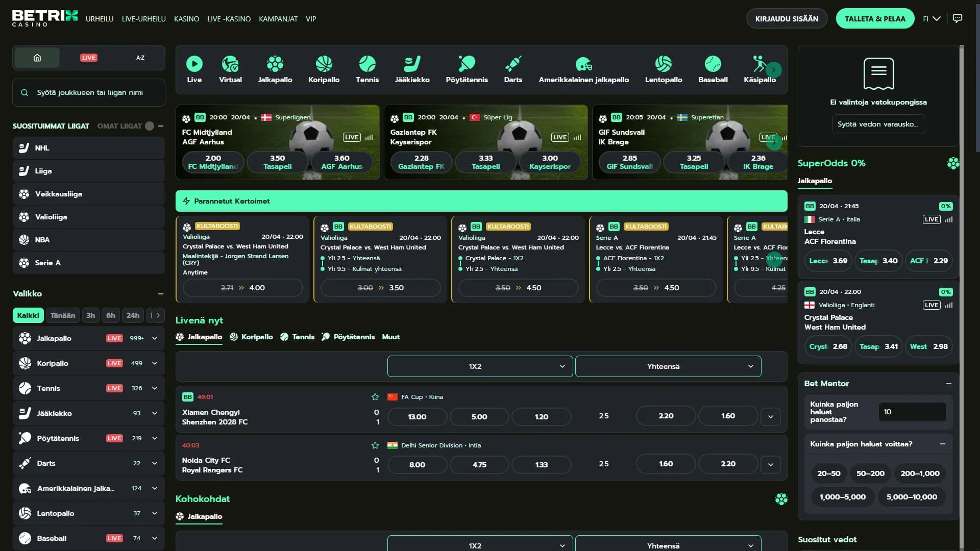Choose Darts in the sports carousel
The width and height of the screenshot is (980, 551).
click(x=513, y=69)
